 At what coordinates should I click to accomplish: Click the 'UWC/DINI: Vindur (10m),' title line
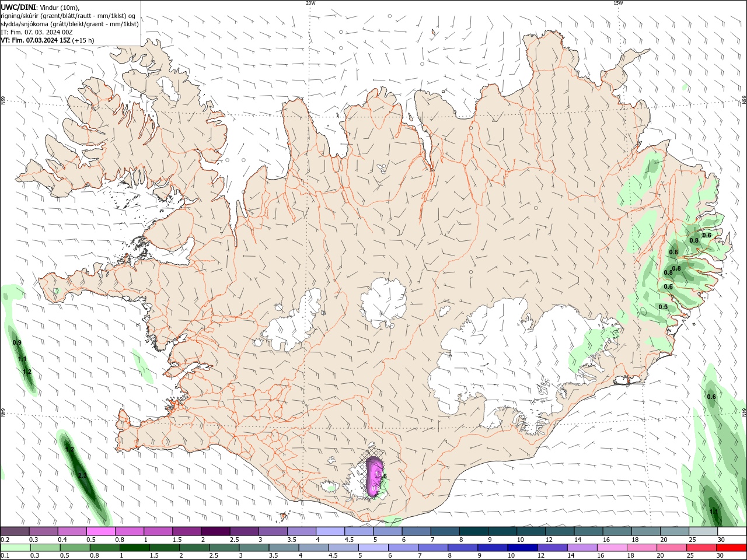pyautogui.click(x=40, y=7)
